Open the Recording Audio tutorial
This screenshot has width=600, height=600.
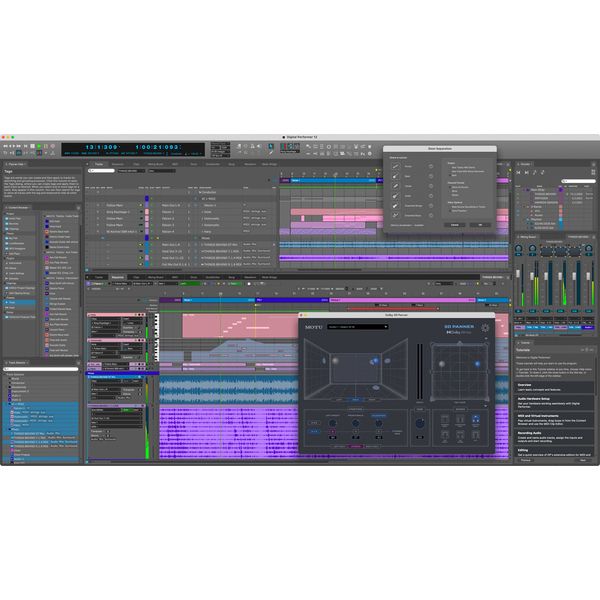point(553,437)
